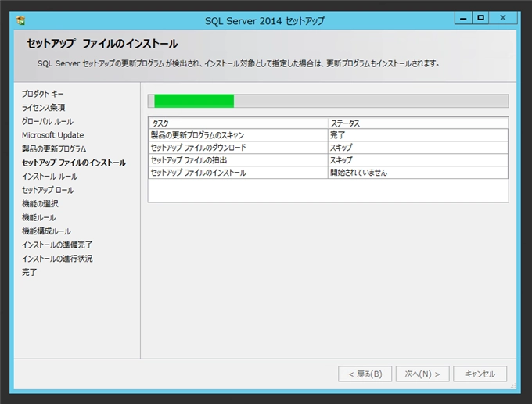
Task: Click the スキップ status for ダウンロード row
Action: click(x=418, y=148)
